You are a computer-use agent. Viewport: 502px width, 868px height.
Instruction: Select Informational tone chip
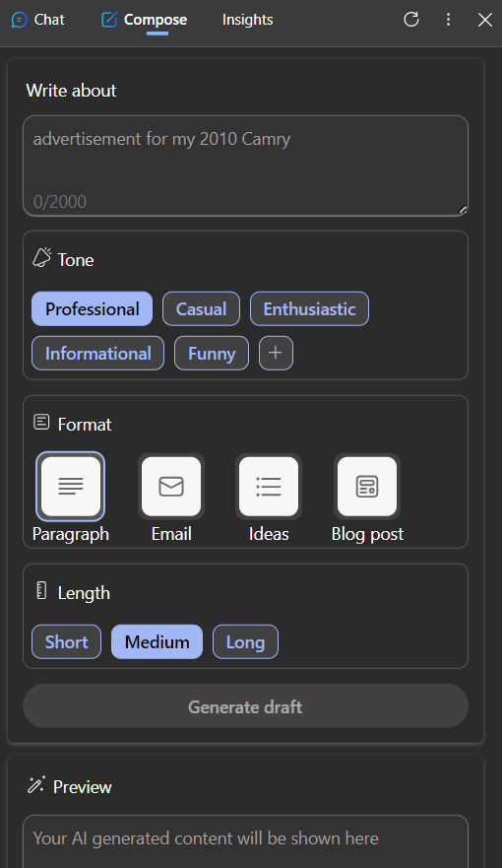tap(97, 353)
